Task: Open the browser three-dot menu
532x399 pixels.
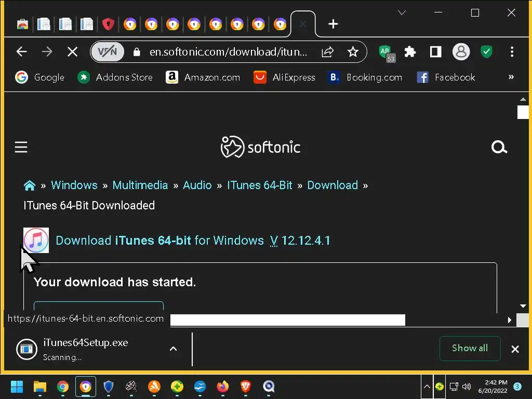Action: pos(512,52)
